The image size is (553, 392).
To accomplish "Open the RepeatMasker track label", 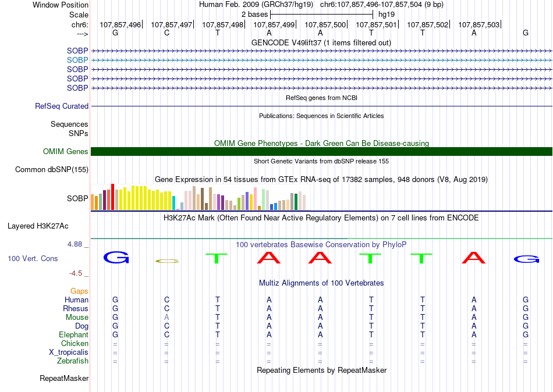I will click(x=64, y=378).
